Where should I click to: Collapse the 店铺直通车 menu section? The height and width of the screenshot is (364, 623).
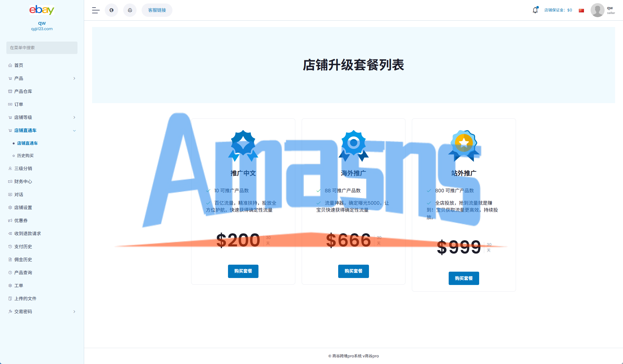[74, 130]
